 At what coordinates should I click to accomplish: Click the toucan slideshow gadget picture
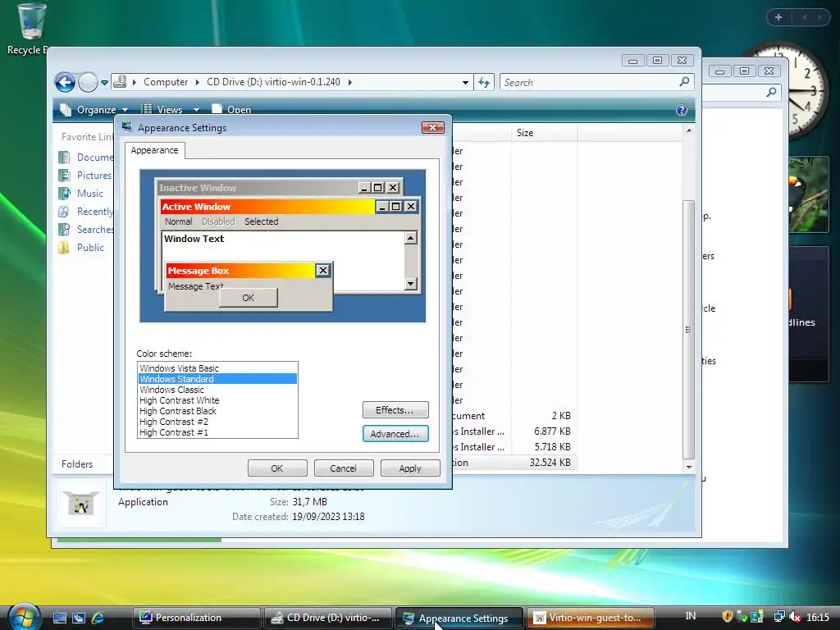[808, 194]
